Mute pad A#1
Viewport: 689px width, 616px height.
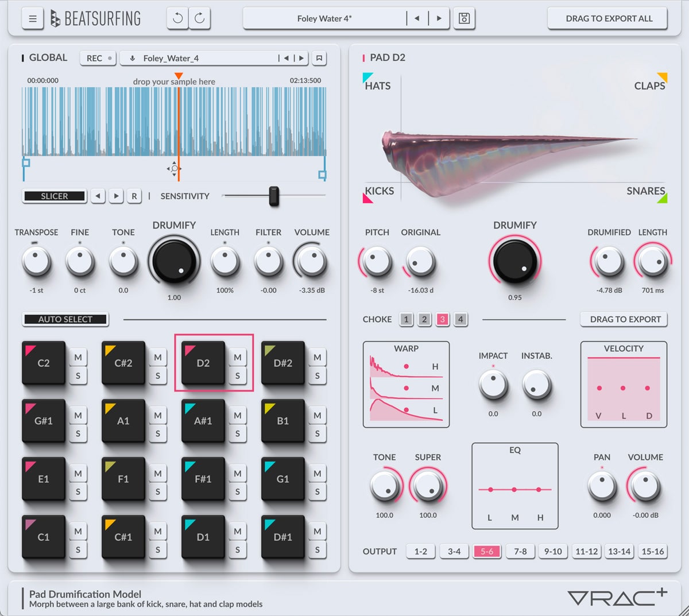pos(238,415)
